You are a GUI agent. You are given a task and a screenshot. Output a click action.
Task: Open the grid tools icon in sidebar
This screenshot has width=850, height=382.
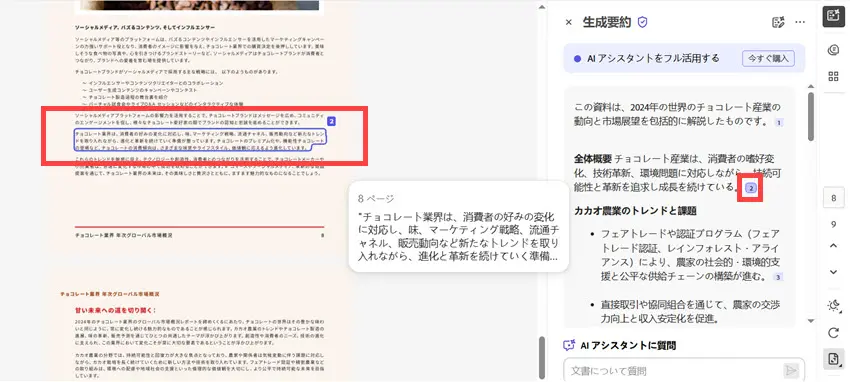[x=833, y=76]
